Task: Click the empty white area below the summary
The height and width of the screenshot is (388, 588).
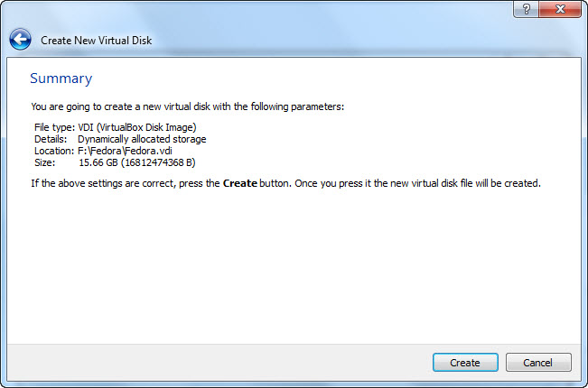Action: click(x=294, y=266)
